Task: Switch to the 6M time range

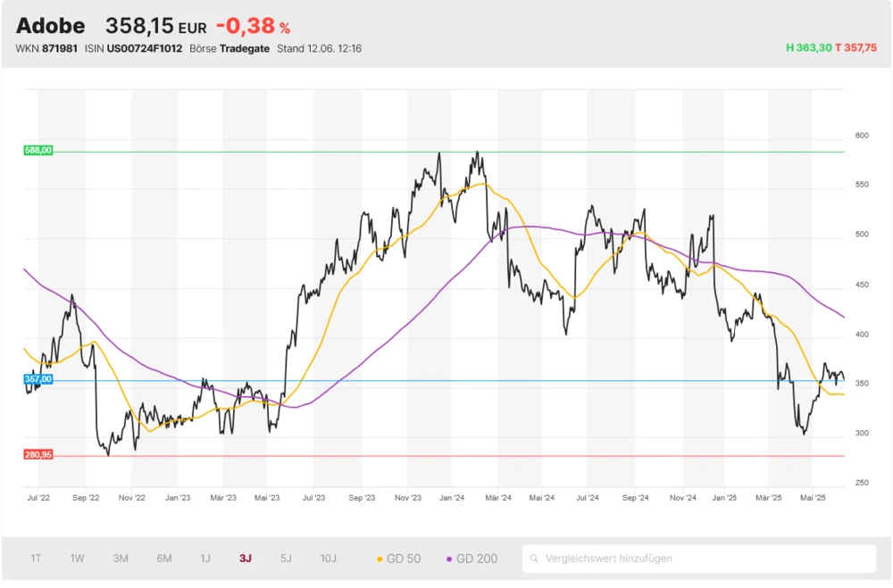Action: coord(164,559)
